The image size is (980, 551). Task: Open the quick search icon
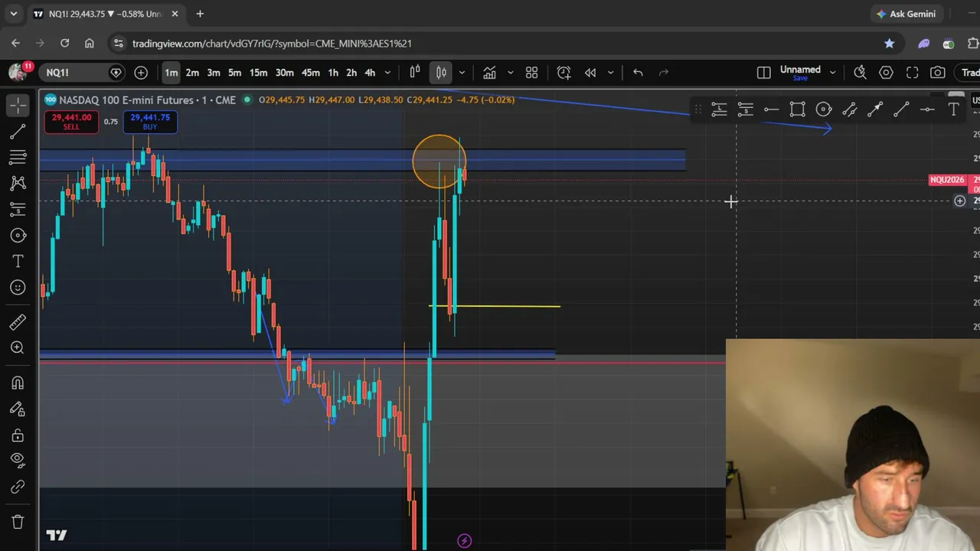860,73
